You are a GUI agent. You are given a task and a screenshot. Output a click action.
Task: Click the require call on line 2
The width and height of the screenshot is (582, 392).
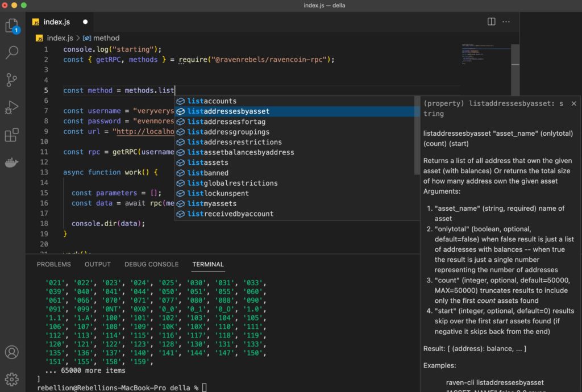[x=256, y=60]
